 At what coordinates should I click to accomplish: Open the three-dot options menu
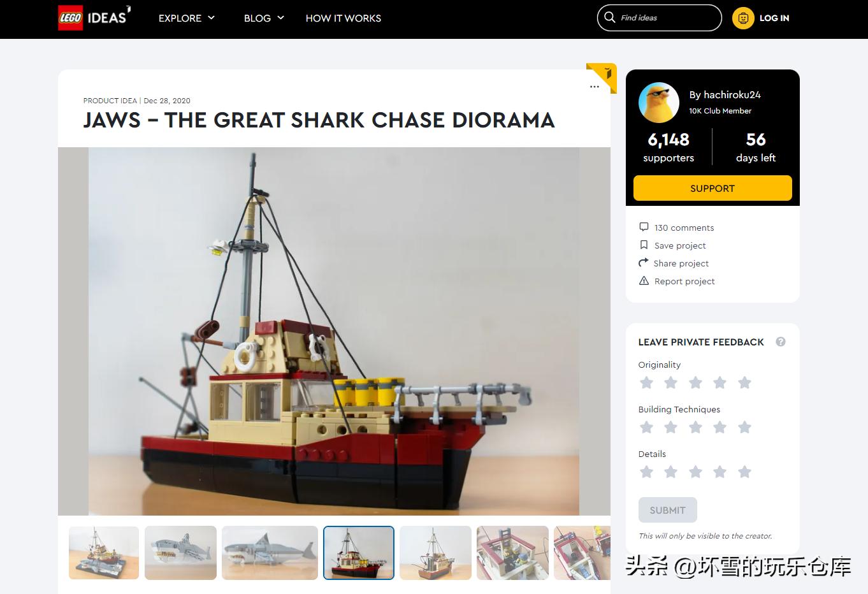click(x=595, y=87)
